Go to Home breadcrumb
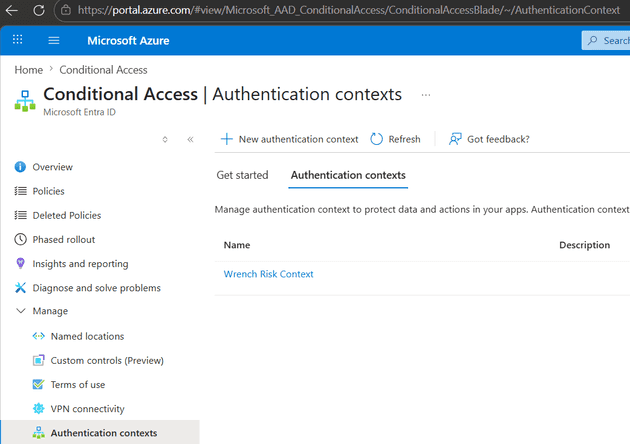Viewport: 630px width, 444px height. pyautogui.click(x=29, y=70)
